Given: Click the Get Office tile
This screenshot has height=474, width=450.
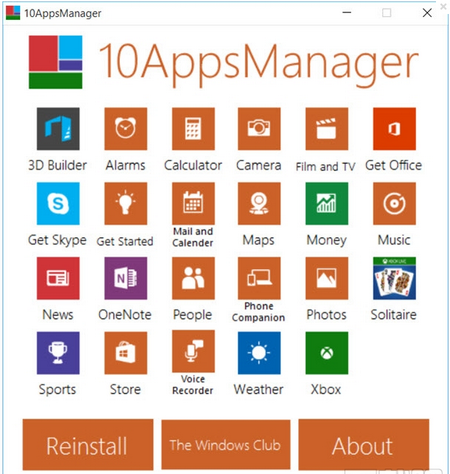Looking at the screenshot, I should point(394,129).
